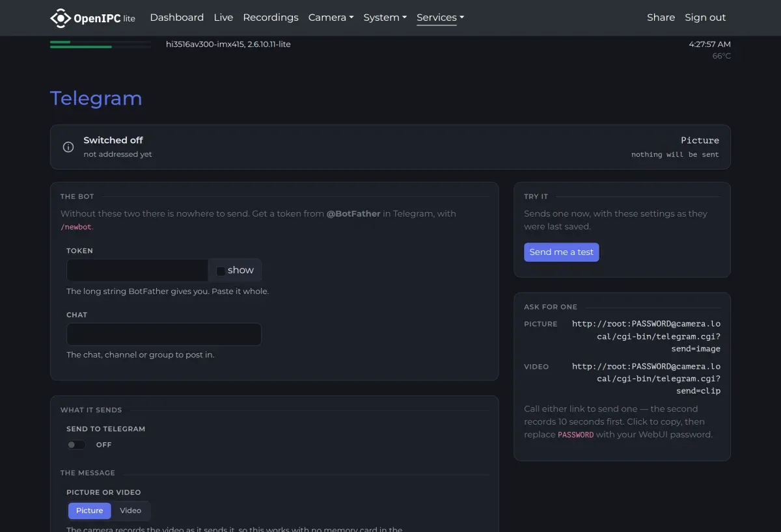
Task: Click the Token input field
Action: pos(137,270)
